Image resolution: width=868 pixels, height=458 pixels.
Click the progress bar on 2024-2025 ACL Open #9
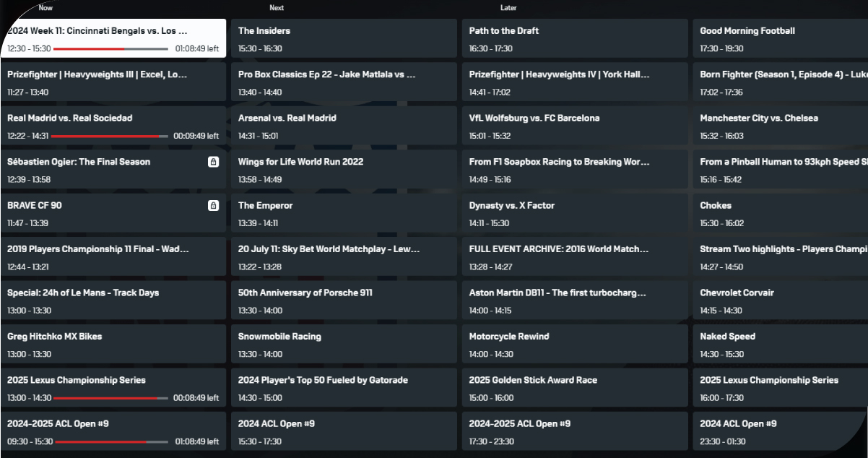(x=112, y=441)
